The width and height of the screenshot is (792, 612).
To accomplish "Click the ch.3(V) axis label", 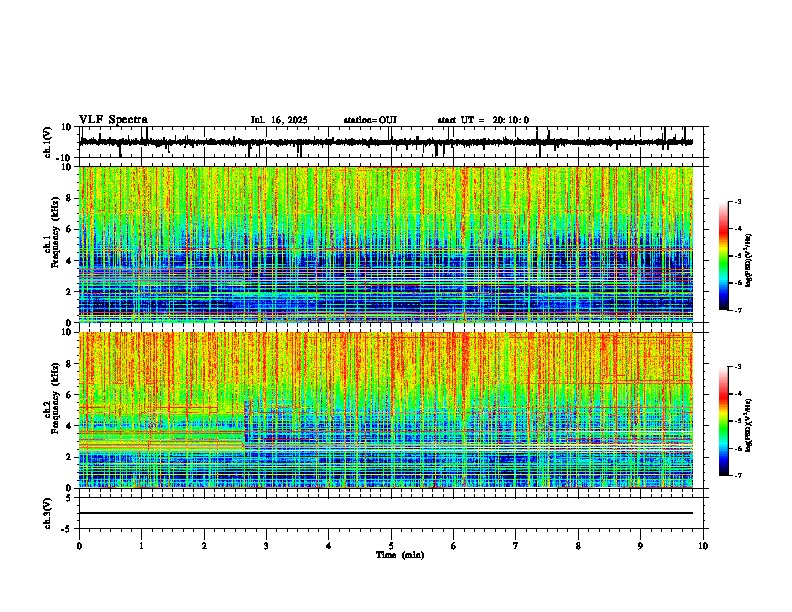I will point(48,513).
